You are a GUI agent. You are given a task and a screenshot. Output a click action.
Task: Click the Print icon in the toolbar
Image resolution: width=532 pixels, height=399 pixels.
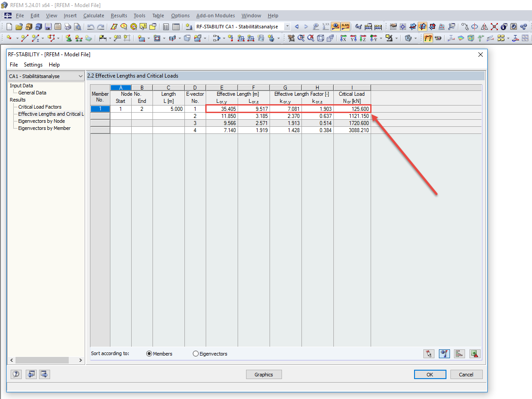68,27
